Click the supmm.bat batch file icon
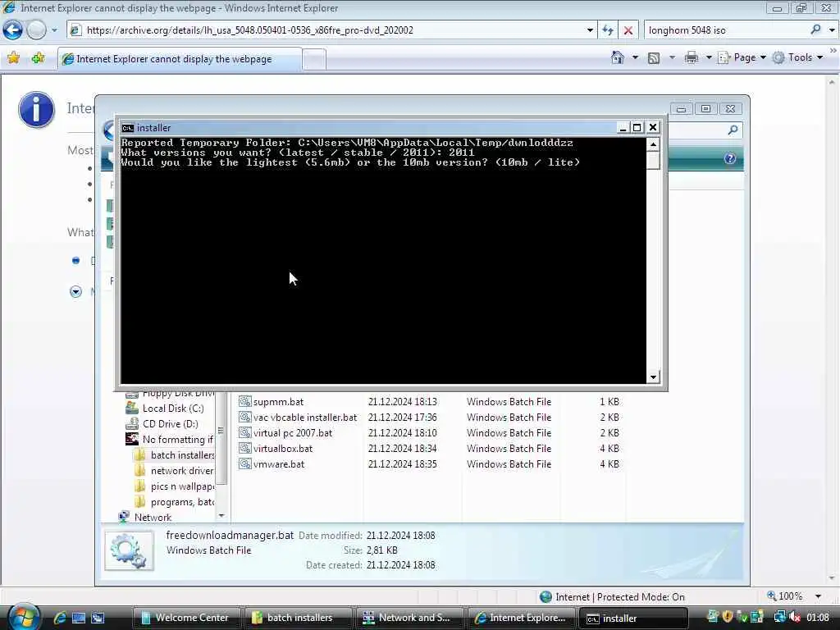 point(244,401)
